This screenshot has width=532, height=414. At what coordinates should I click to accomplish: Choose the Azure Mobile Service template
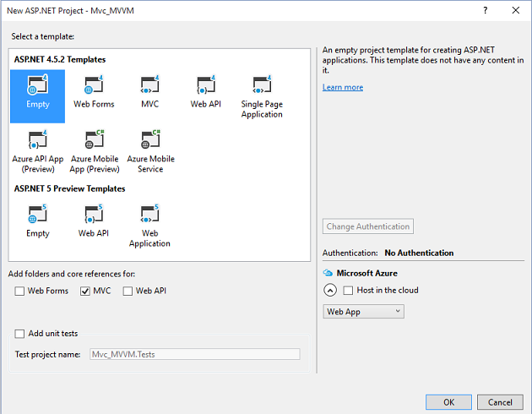(150, 152)
